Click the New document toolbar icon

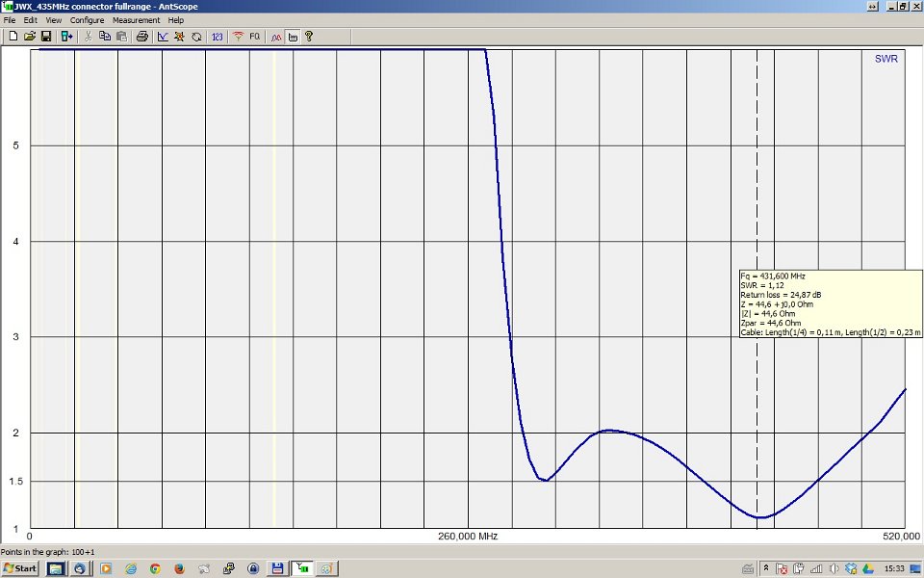(x=13, y=37)
